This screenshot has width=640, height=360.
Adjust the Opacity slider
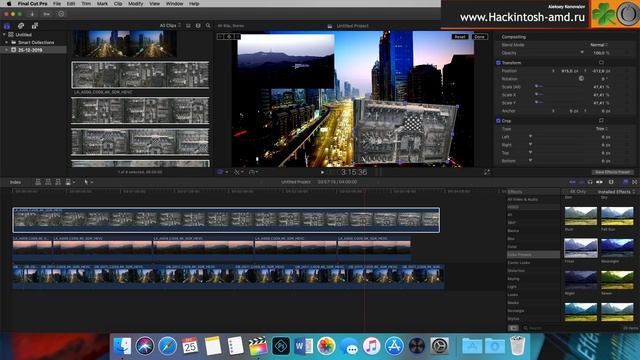pos(582,52)
